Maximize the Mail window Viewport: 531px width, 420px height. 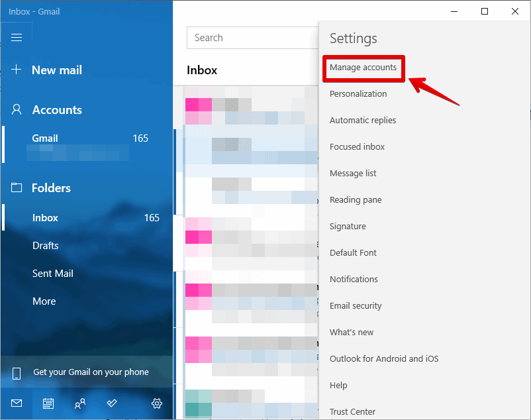[x=485, y=11]
